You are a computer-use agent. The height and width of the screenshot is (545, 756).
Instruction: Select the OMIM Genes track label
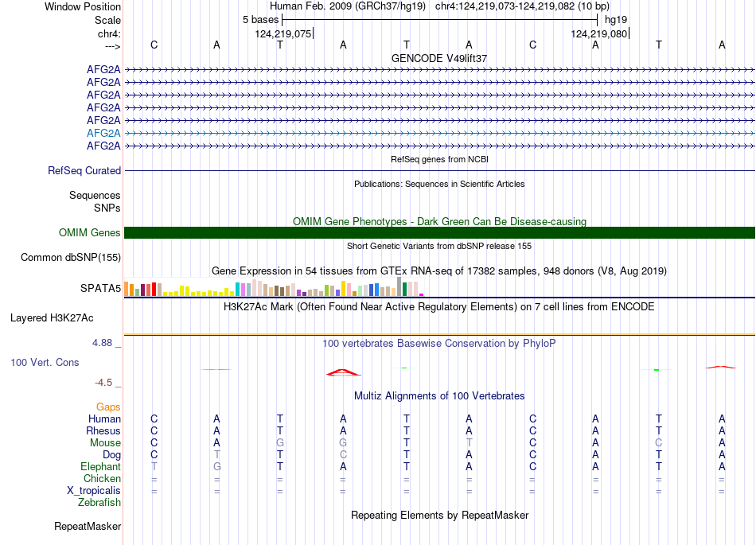click(89, 233)
